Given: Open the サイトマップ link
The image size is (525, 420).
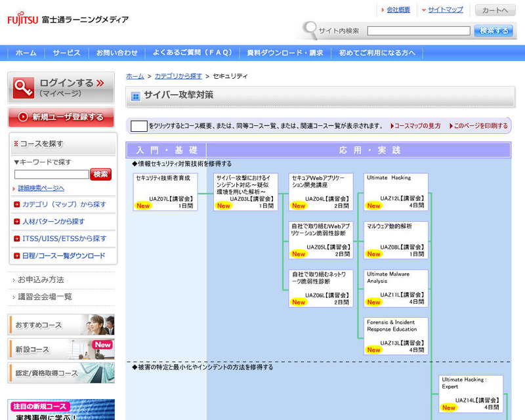Looking at the screenshot, I should 445,10.
